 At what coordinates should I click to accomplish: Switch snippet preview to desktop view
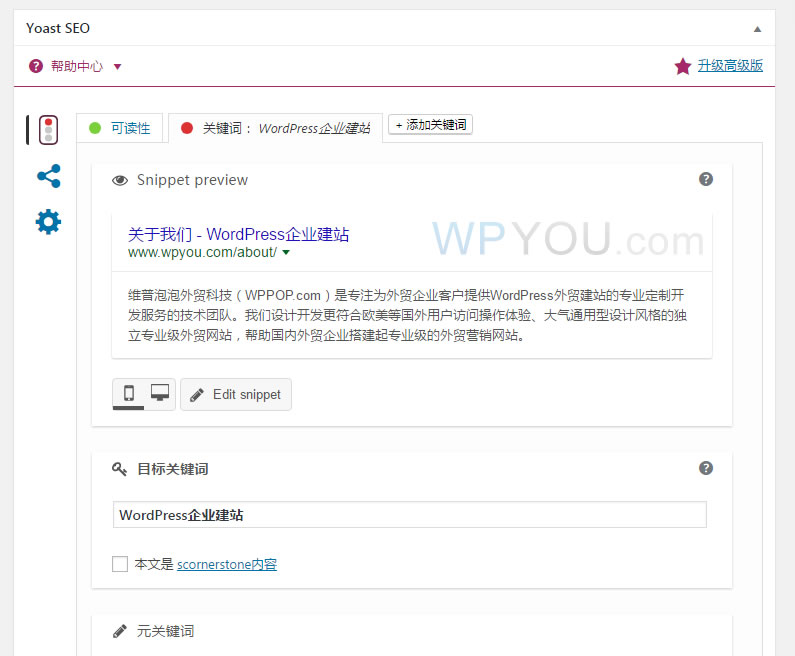(x=160, y=393)
